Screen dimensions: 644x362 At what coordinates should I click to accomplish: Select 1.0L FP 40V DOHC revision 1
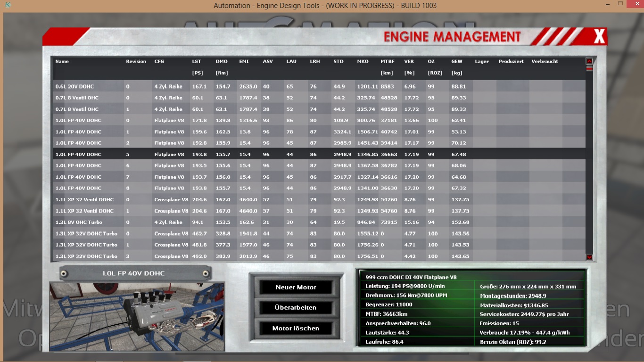point(319,132)
